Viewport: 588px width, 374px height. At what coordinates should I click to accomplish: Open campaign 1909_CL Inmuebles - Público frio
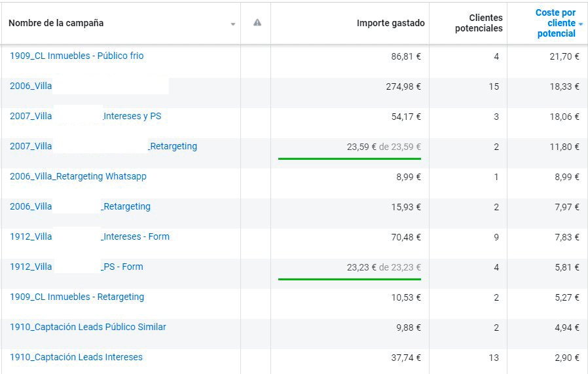point(77,56)
